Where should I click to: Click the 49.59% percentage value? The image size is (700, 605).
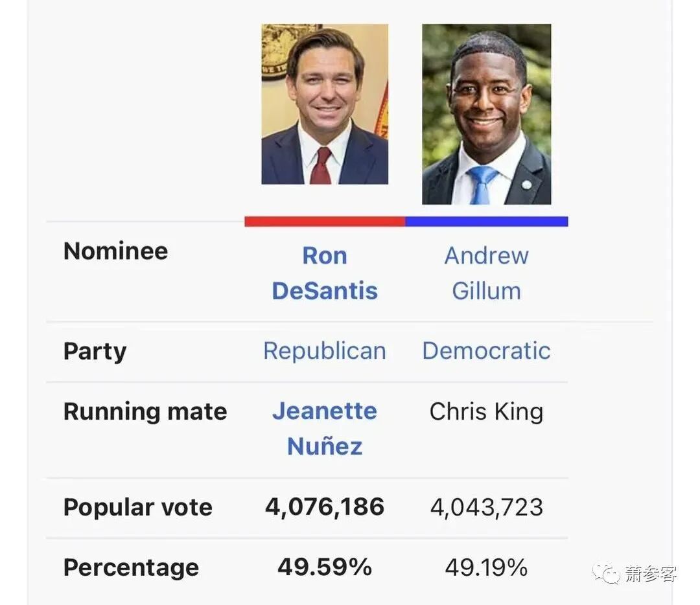(325, 567)
